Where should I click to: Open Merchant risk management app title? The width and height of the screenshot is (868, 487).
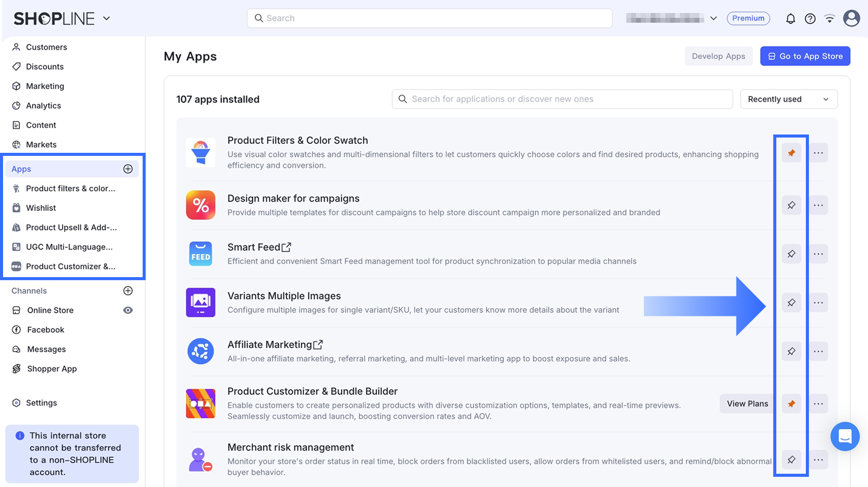coord(291,447)
